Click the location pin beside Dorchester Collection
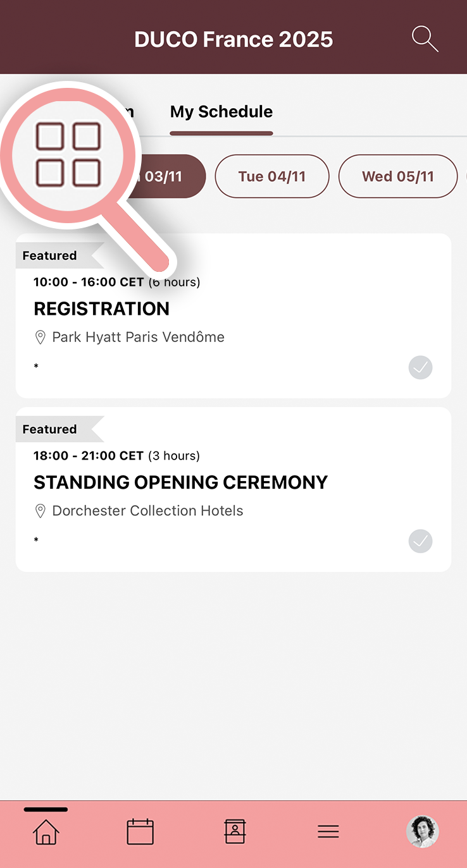467x868 pixels. (x=40, y=511)
